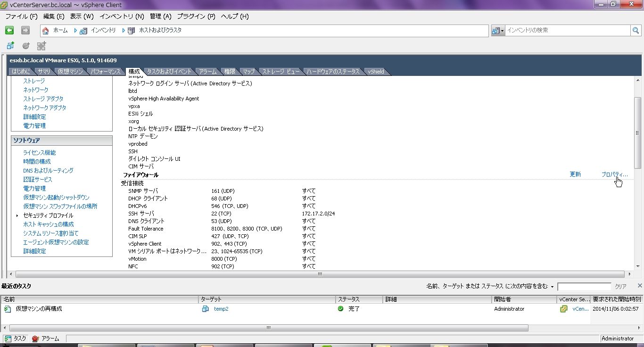Open ホスト キャッシュの構成 link

click(x=49, y=224)
